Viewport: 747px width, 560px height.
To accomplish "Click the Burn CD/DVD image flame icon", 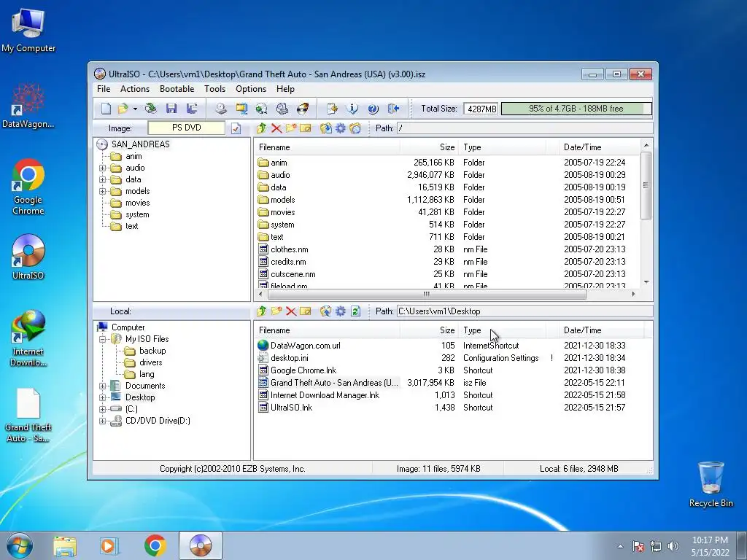I will 303,109.
